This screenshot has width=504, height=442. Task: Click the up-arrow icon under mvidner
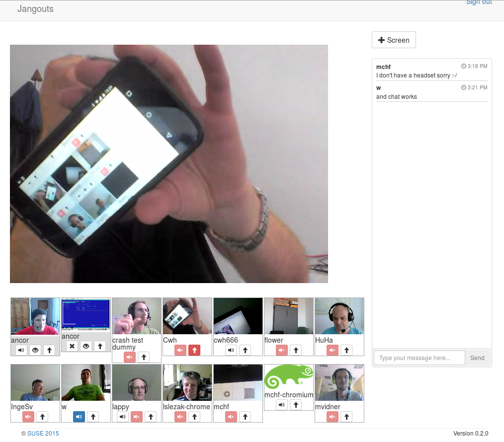pyautogui.click(x=346, y=417)
